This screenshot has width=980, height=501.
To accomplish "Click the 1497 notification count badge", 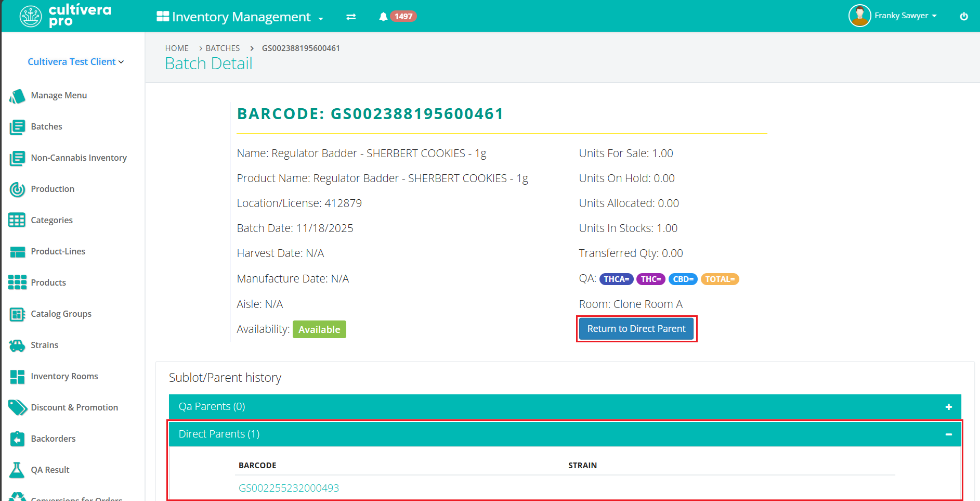I will (x=403, y=17).
